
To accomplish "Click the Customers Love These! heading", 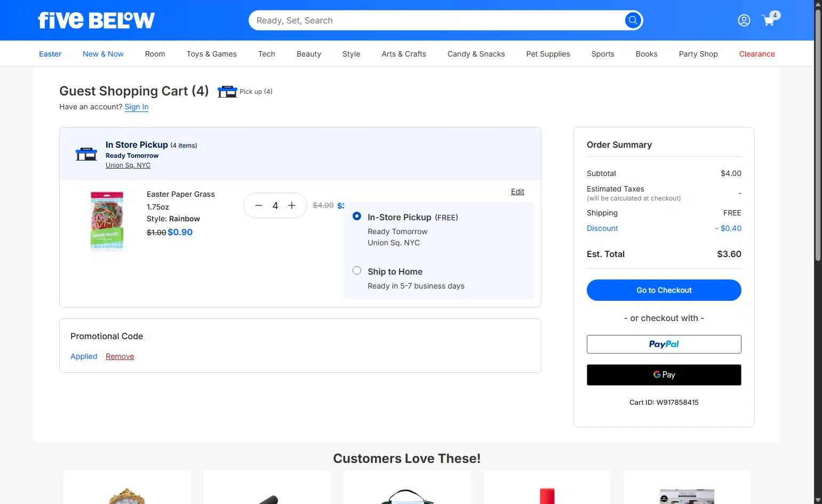I will (407, 458).
